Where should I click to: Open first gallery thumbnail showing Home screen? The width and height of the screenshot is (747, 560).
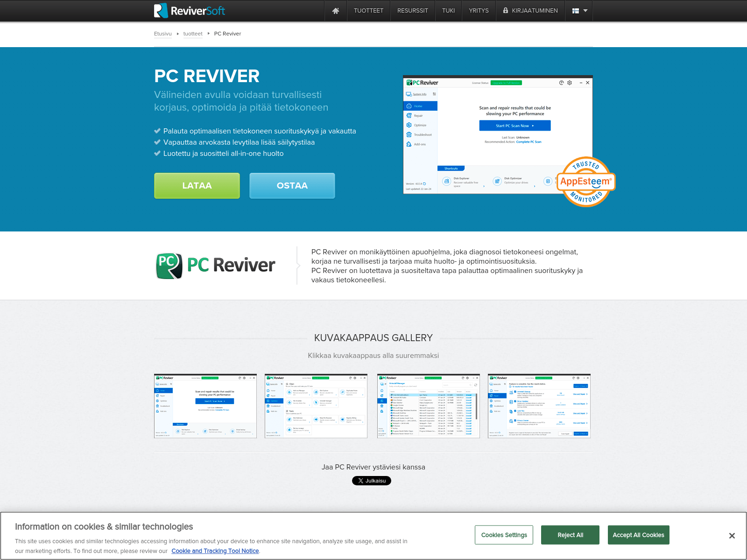click(205, 406)
